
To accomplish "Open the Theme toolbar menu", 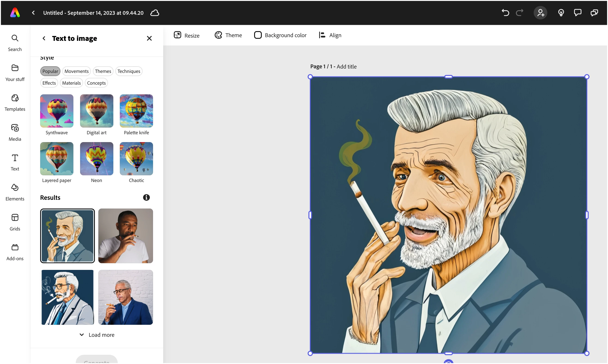I will [x=228, y=35].
